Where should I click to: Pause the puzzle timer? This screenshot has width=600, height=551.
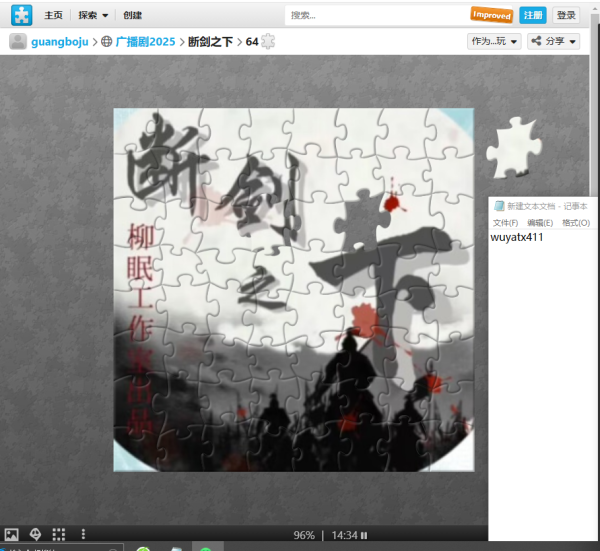point(364,535)
